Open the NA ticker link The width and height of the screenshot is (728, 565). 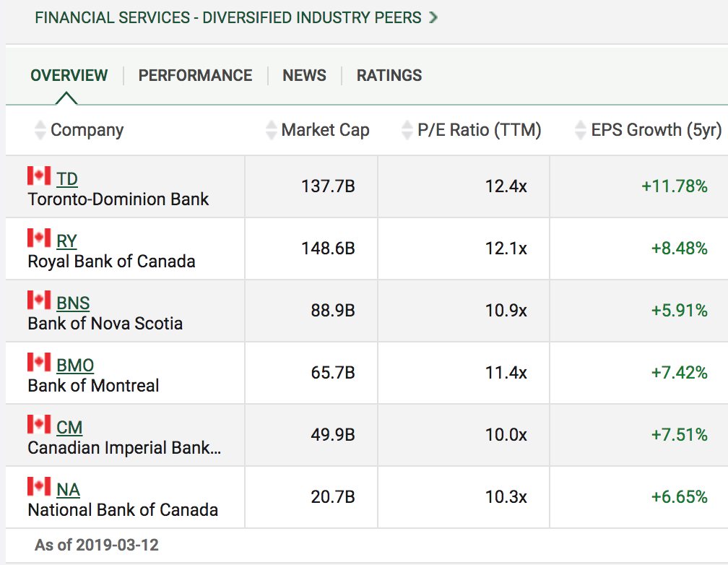68,490
